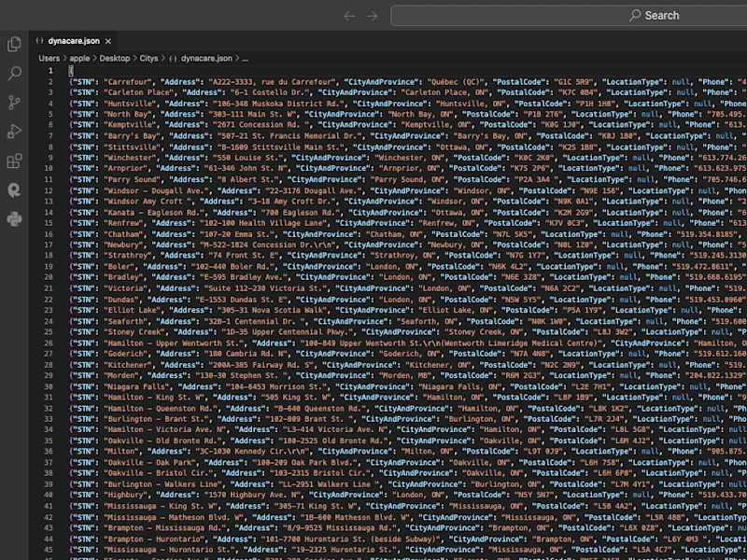Screen dimensions: 747x560
Task: Click the JSON file icon in tab
Action: click(39, 41)
